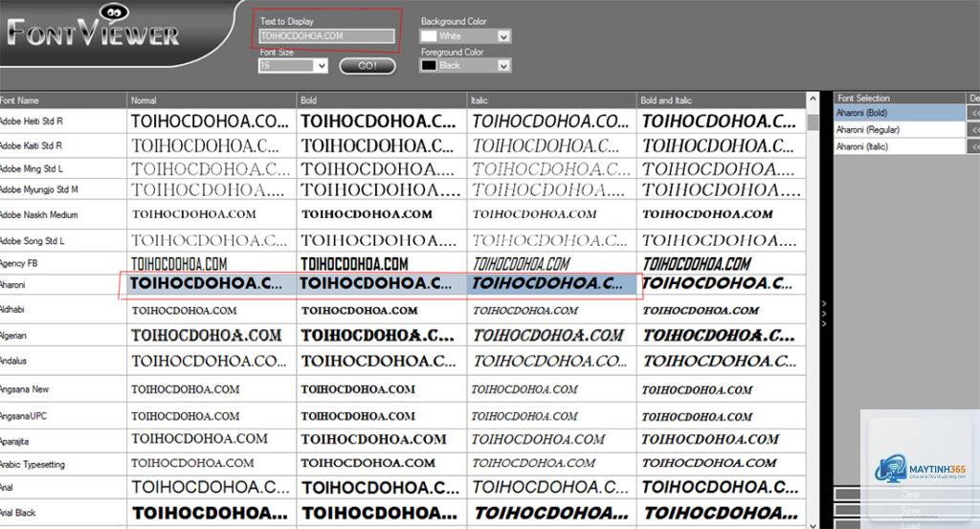Click the Text to Display input field
This screenshot has height=529, width=980.
coord(327,36)
